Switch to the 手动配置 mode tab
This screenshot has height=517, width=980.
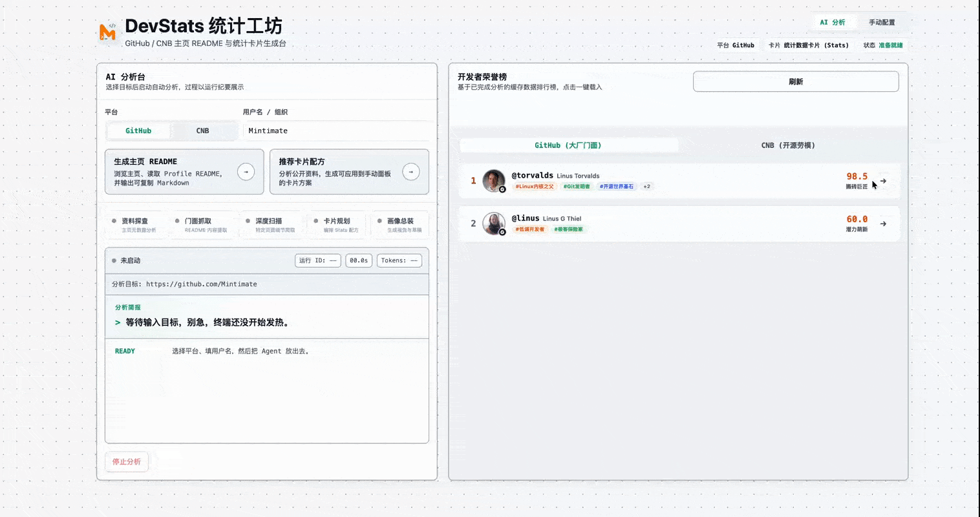click(882, 22)
